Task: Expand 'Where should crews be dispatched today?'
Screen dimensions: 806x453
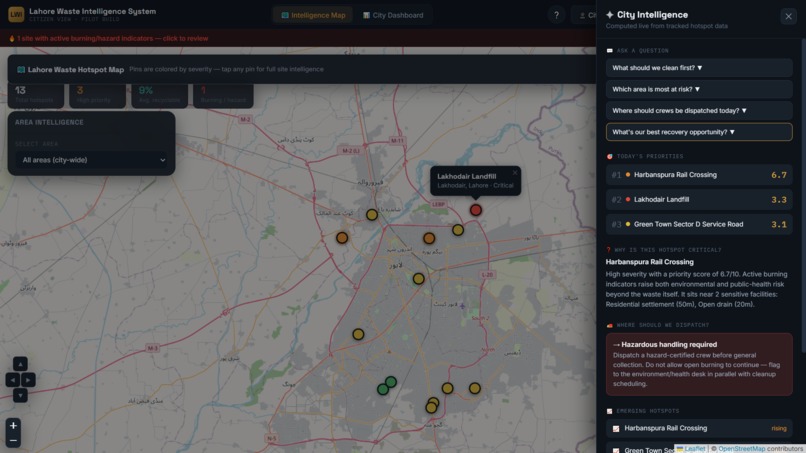Action: coord(699,111)
